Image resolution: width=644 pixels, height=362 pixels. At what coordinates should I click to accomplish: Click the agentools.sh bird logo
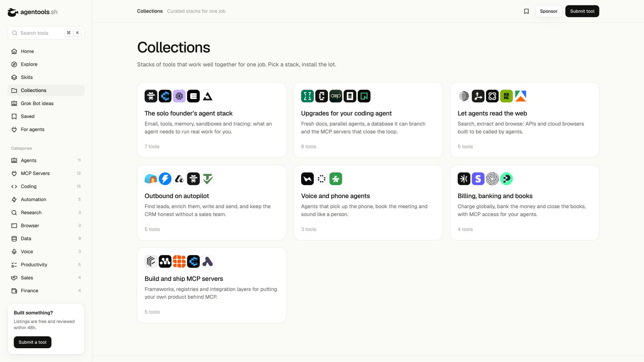click(13, 12)
